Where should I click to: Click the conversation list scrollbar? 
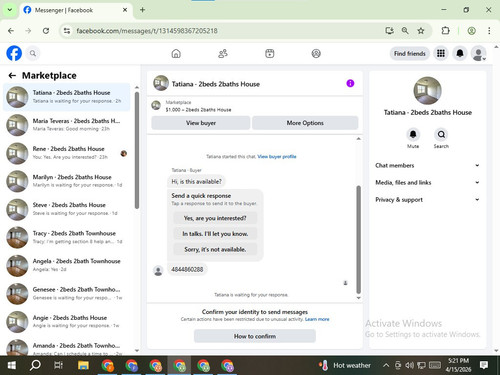point(137,150)
